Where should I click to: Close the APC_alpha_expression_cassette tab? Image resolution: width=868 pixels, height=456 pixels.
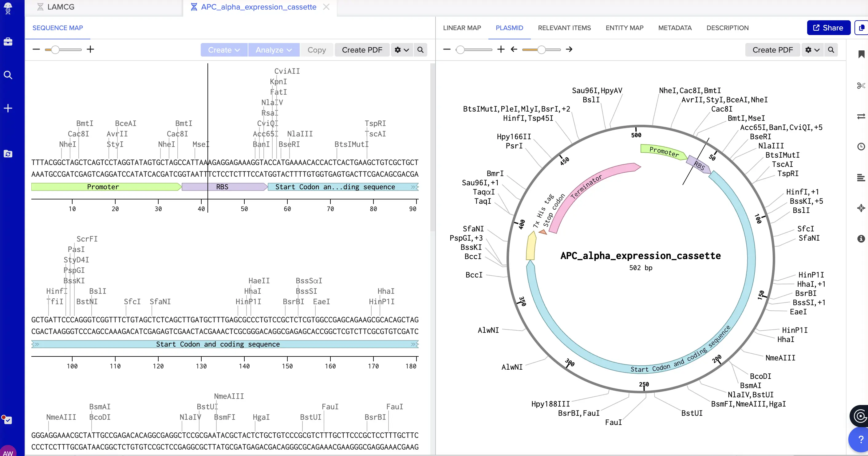(x=326, y=7)
